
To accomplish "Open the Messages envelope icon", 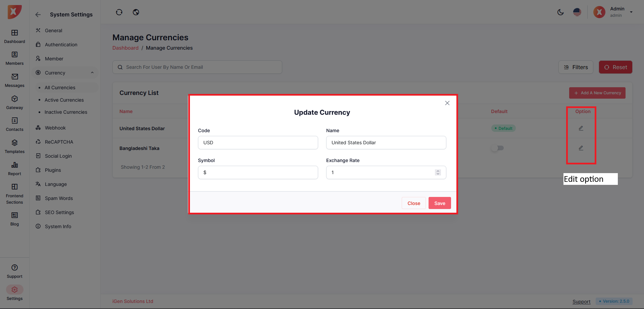I will 14,77.
